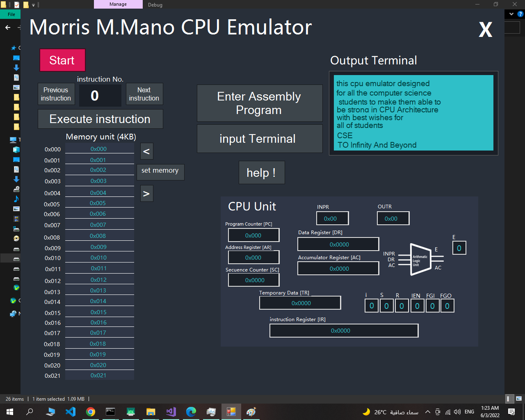Launch Google Chrome from the taskbar
Screen dimensions: 525x420
tap(91, 411)
